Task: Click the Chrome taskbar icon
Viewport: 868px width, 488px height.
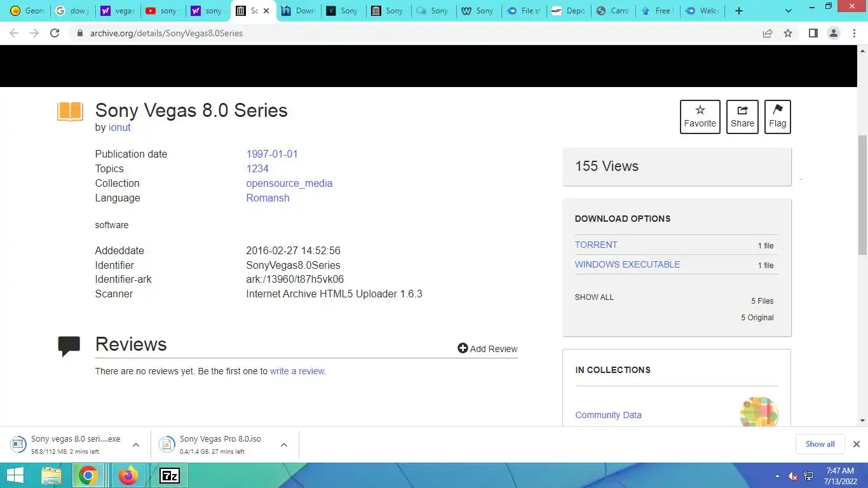Action: coord(88,475)
